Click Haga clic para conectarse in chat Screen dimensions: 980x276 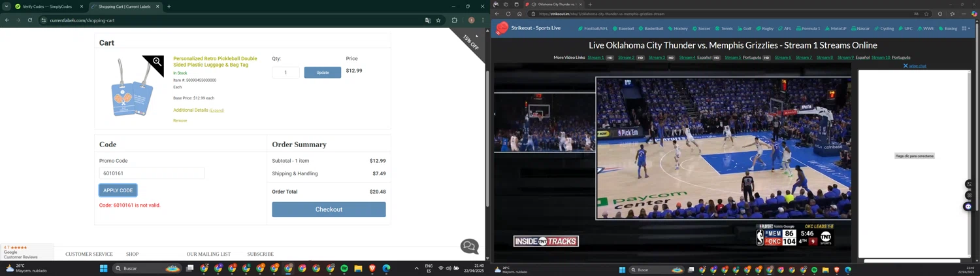pyautogui.click(x=914, y=156)
